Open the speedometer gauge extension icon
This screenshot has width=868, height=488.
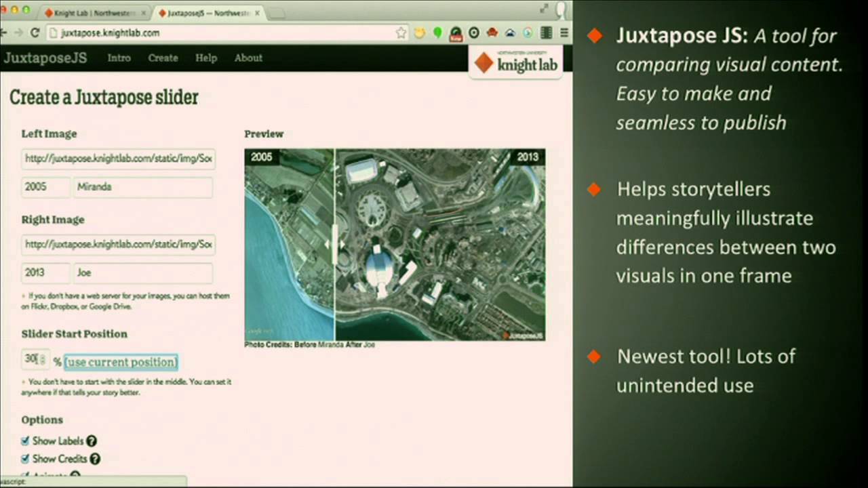tap(456, 33)
